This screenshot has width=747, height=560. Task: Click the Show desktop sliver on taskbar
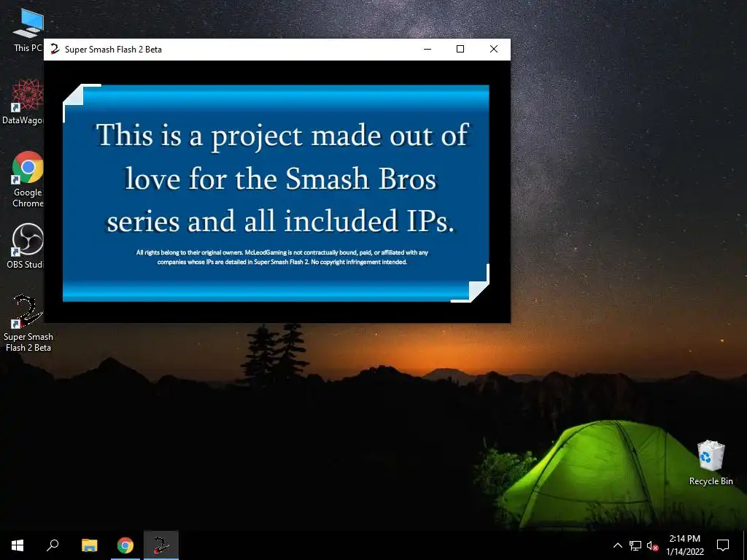coord(745,545)
